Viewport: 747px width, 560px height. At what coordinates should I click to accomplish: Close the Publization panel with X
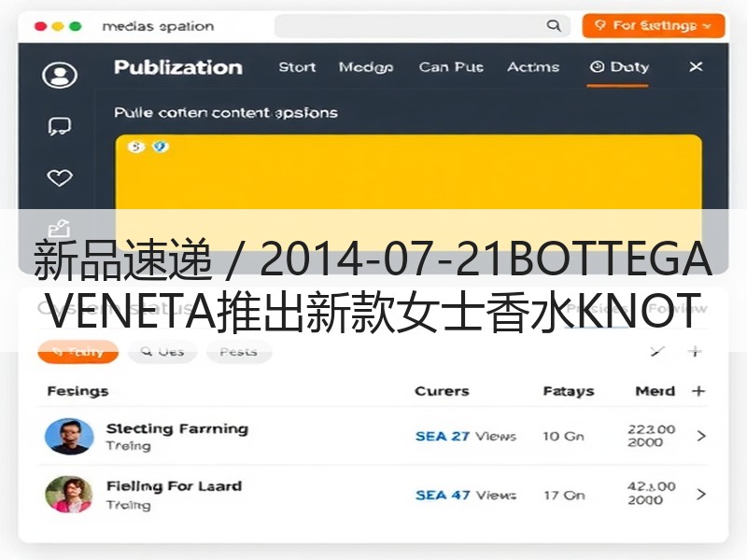tap(696, 66)
